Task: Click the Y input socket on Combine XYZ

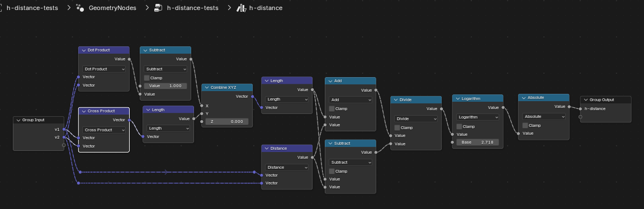Action: [x=202, y=113]
